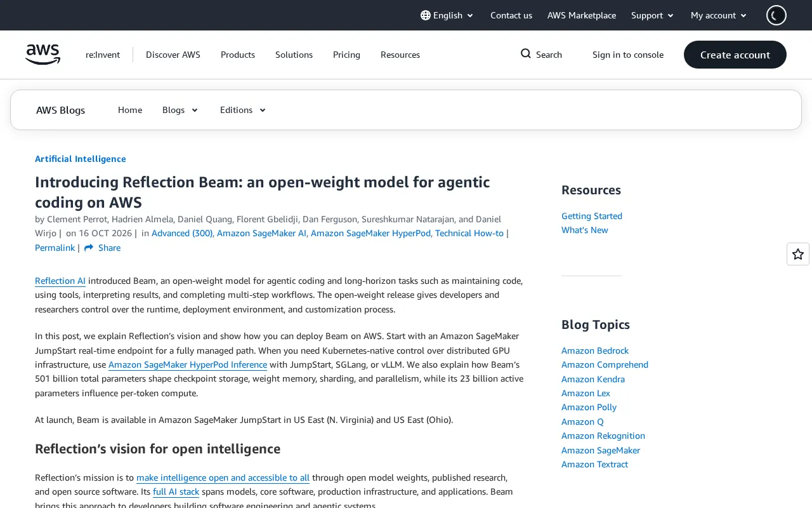Image resolution: width=812 pixels, height=508 pixels.
Task: Go to the blog Home tab
Action: [130, 110]
